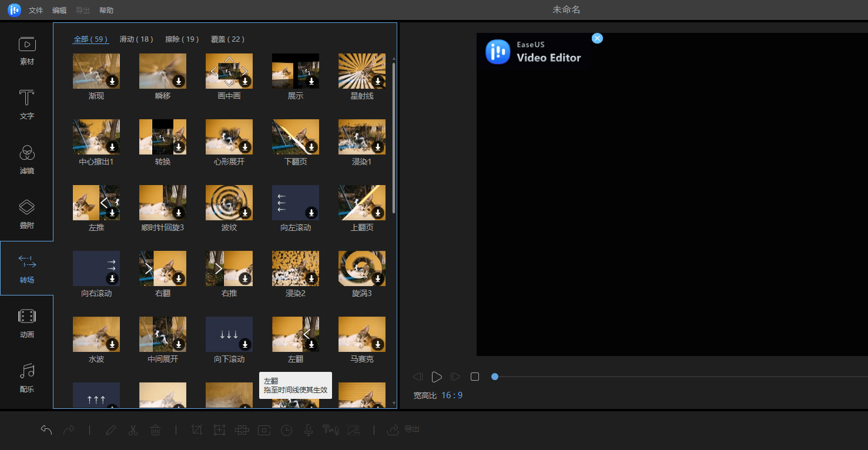This screenshot has height=450, width=868.
Task: Open the 文字 text panel
Action: (27, 105)
